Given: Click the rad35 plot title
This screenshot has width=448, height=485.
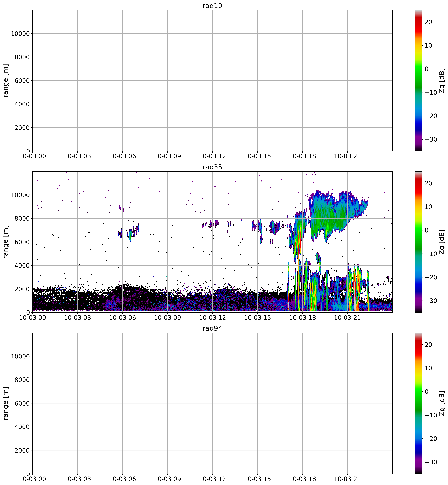Looking at the screenshot, I should coord(212,167).
